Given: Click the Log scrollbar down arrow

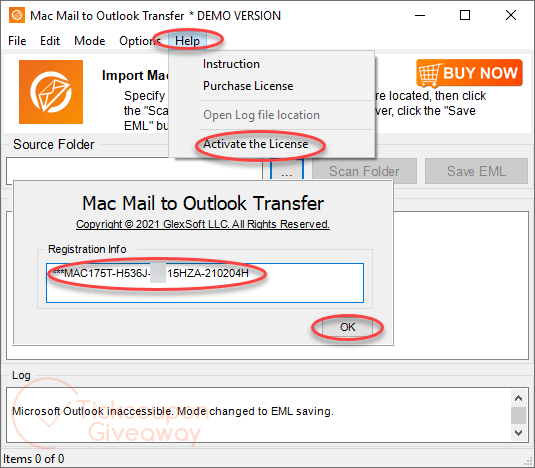Looking at the screenshot, I should pyautogui.click(x=519, y=433).
